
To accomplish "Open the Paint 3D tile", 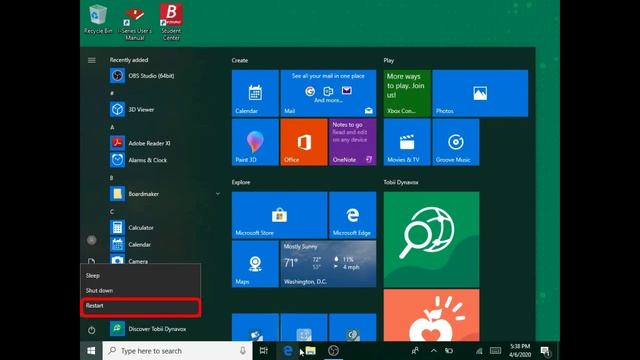I will point(255,142).
